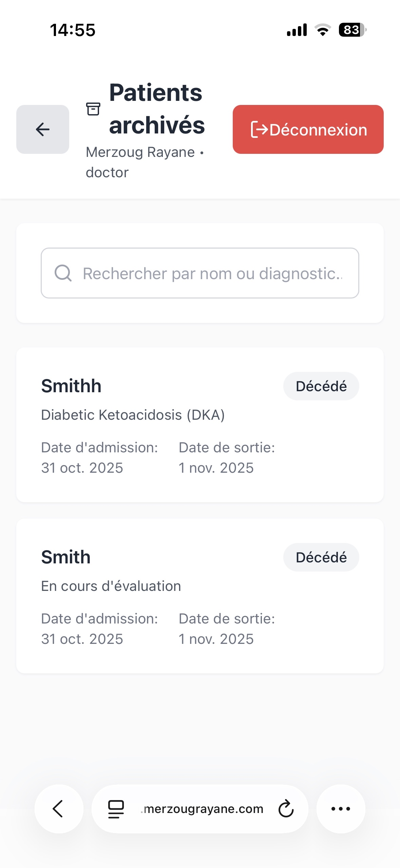The height and width of the screenshot is (868, 400).
Task: Open the Smith patient name
Action: (66, 557)
